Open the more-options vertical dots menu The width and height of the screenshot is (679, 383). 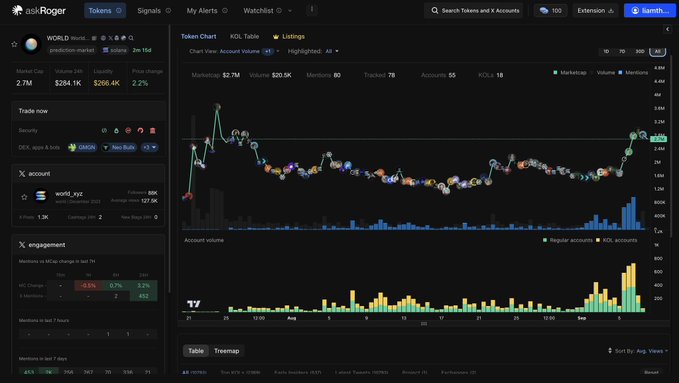coord(312,10)
